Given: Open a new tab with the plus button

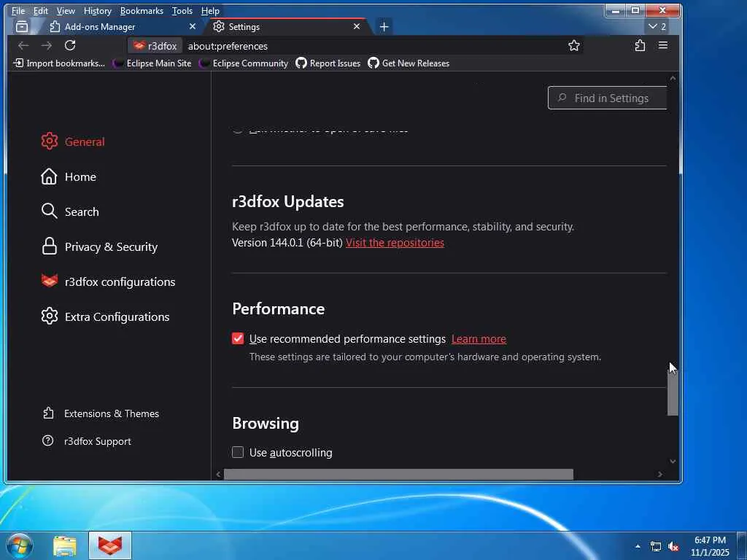Looking at the screenshot, I should (384, 27).
